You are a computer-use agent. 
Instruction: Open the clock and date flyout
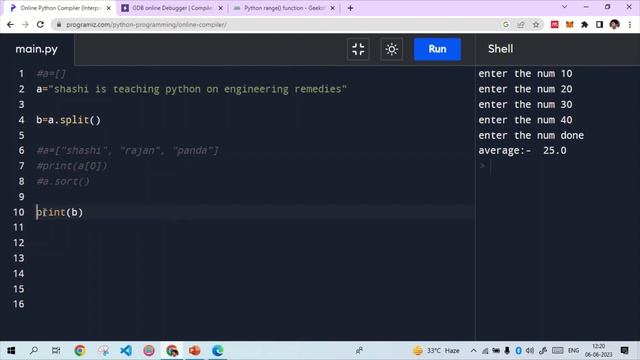coord(599,351)
